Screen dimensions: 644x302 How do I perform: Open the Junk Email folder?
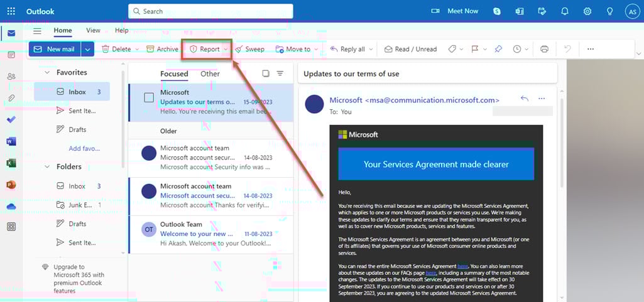(78, 205)
